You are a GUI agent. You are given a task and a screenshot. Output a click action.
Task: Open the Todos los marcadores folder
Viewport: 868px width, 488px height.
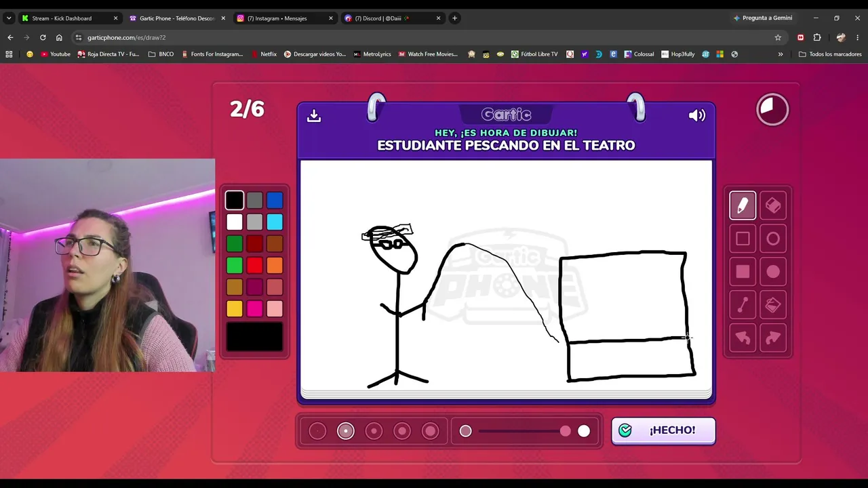coord(830,54)
